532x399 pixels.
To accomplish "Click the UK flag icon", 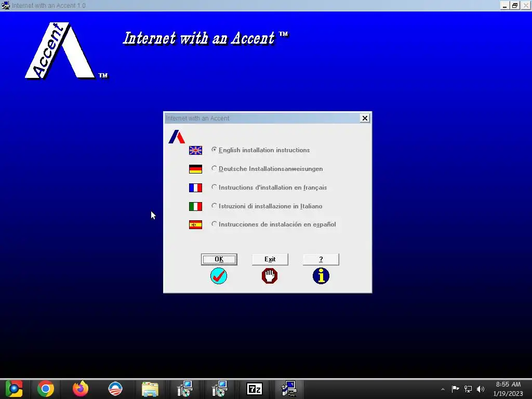I will [x=195, y=150].
